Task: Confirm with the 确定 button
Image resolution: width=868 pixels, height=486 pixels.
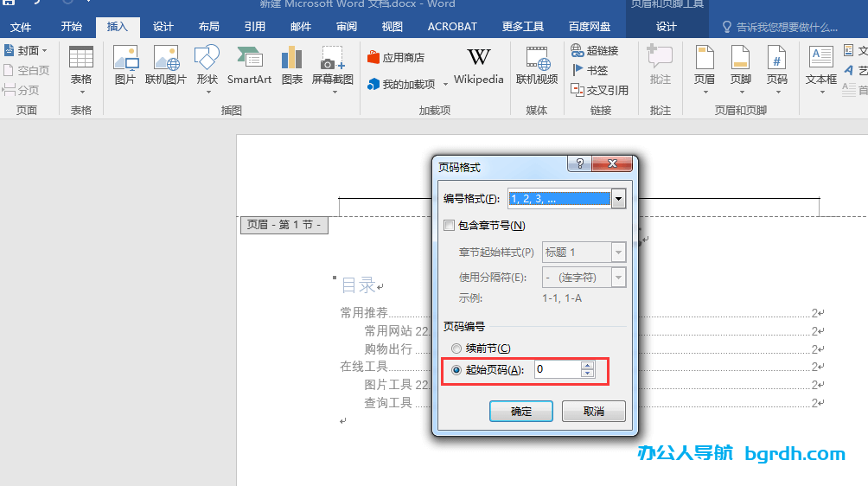Action: 521,412
